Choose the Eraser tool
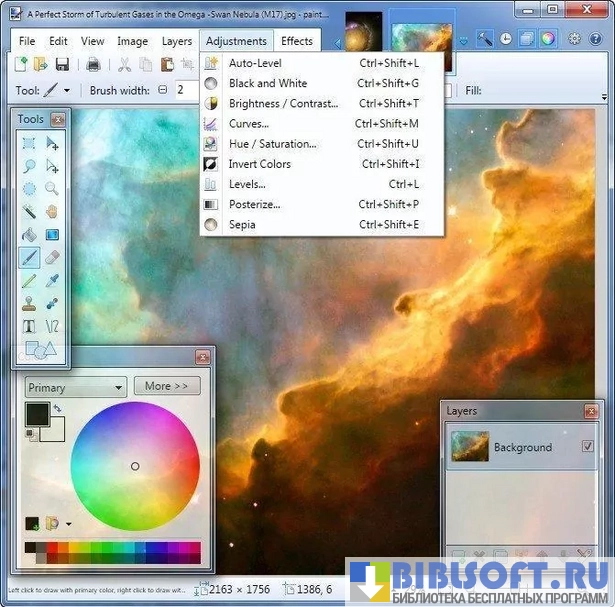 pyautogui.click(x=52, y=257)
